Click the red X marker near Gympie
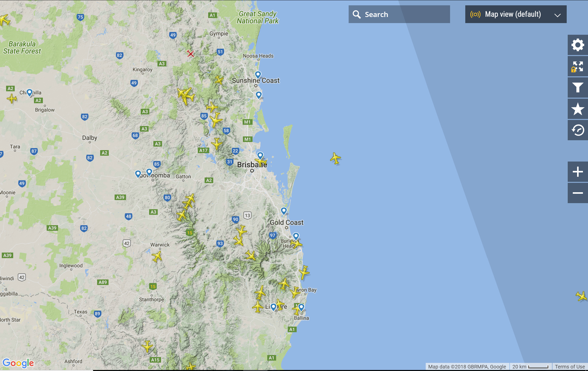This screenshot has width=588, height=371. [190, 54]
